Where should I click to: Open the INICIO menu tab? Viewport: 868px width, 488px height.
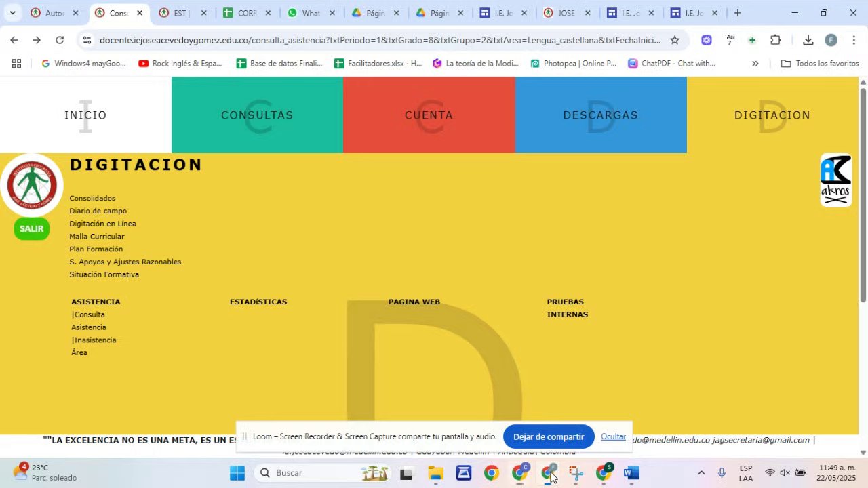point(85,115)
